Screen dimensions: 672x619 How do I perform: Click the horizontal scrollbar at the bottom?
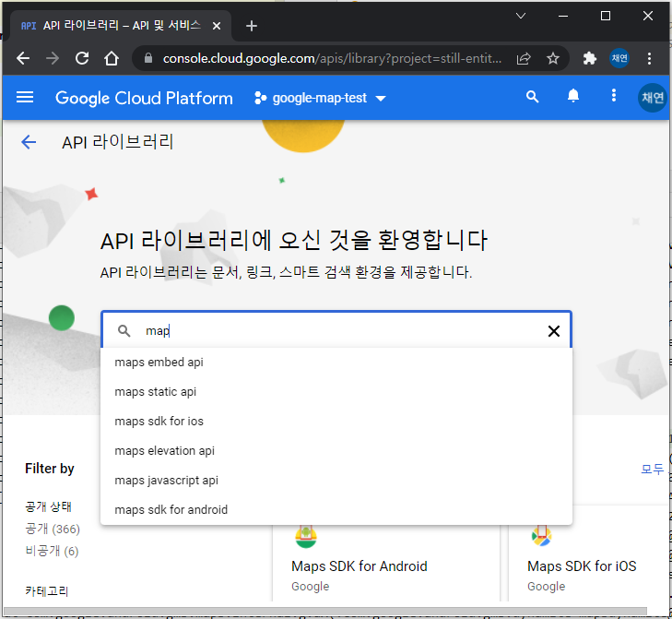click(324, 611)
